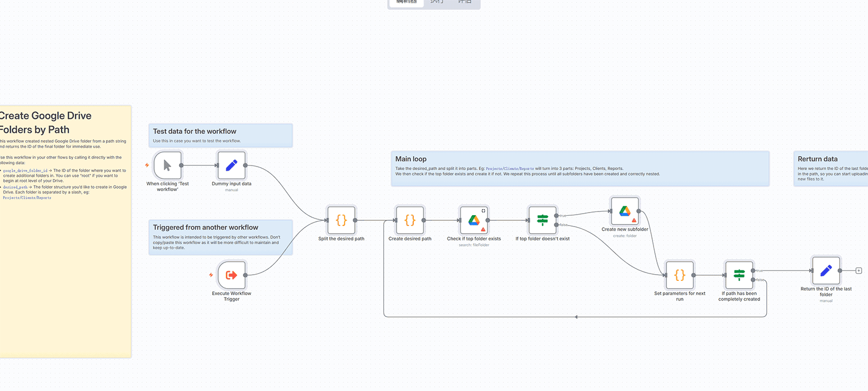Select the 'If top folder doesn't exist' node

coord(542,220)
